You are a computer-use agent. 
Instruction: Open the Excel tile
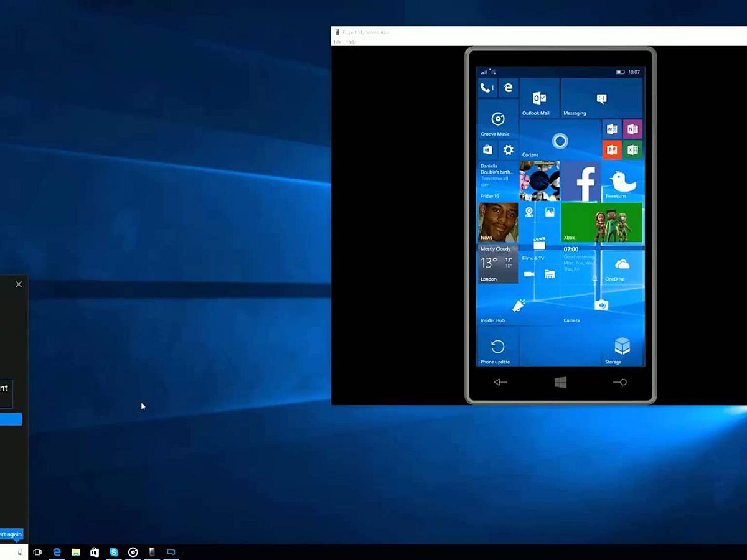[632, 150]
